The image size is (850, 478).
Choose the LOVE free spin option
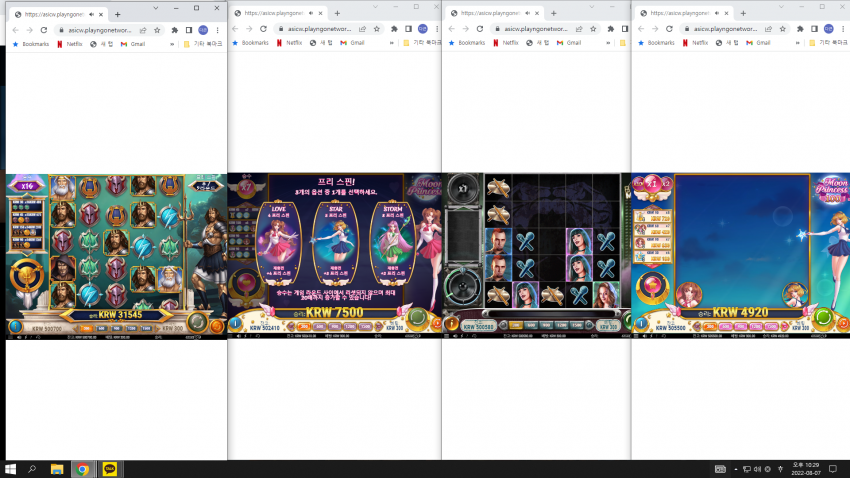(x=278, y=243)
